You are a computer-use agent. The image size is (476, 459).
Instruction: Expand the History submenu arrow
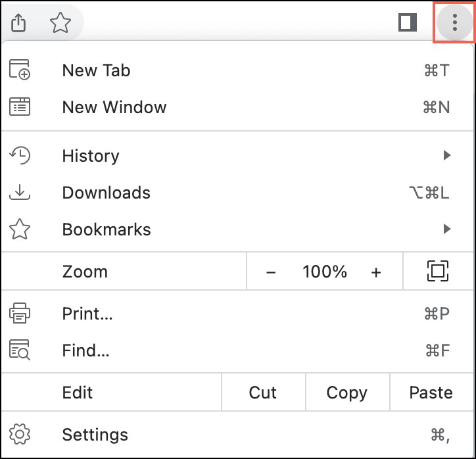pyautogui.click(x=447, y=156)
